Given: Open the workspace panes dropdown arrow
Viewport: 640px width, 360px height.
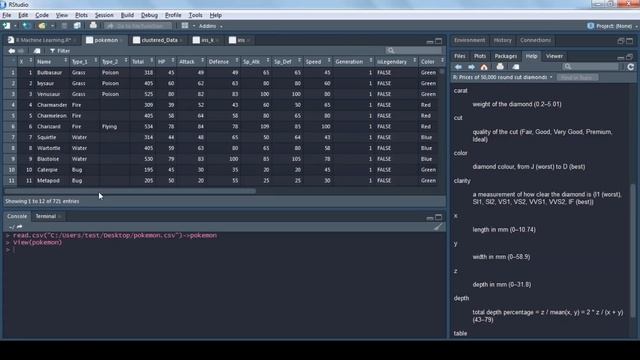Looking at the screenshot, I should pyautogui.click(x=193, y=26).
